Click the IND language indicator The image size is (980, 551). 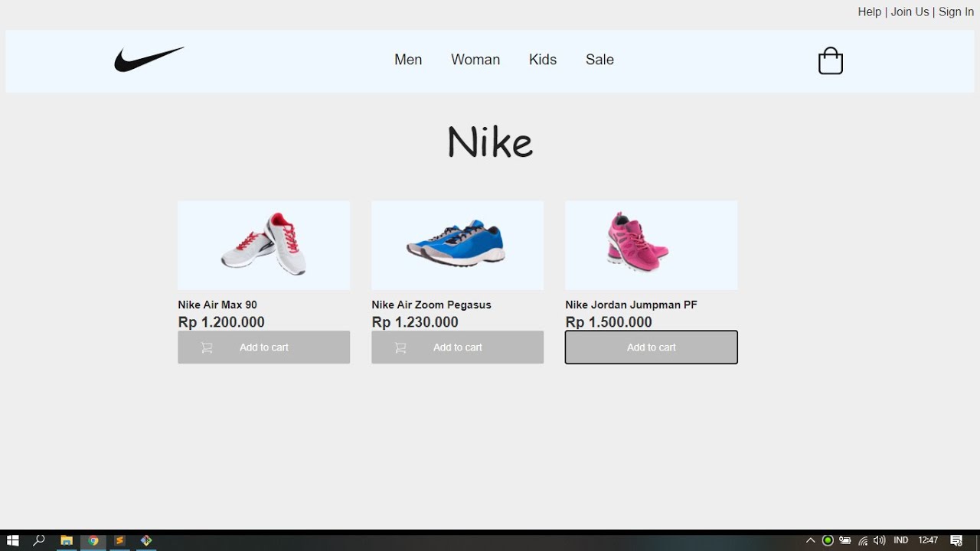[x=901, y=540]
